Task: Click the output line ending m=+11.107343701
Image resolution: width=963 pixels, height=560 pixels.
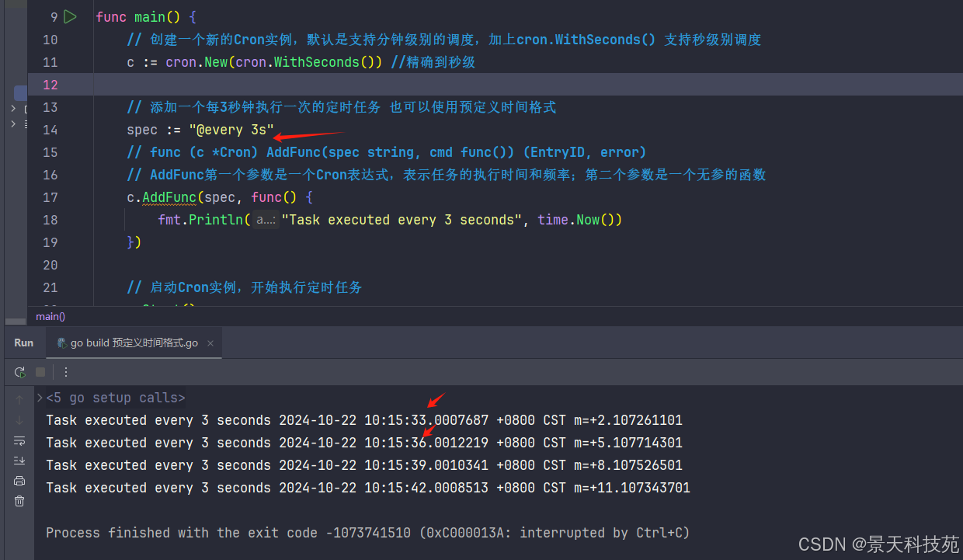Action: pyautogui.click(x=368, y=488)
